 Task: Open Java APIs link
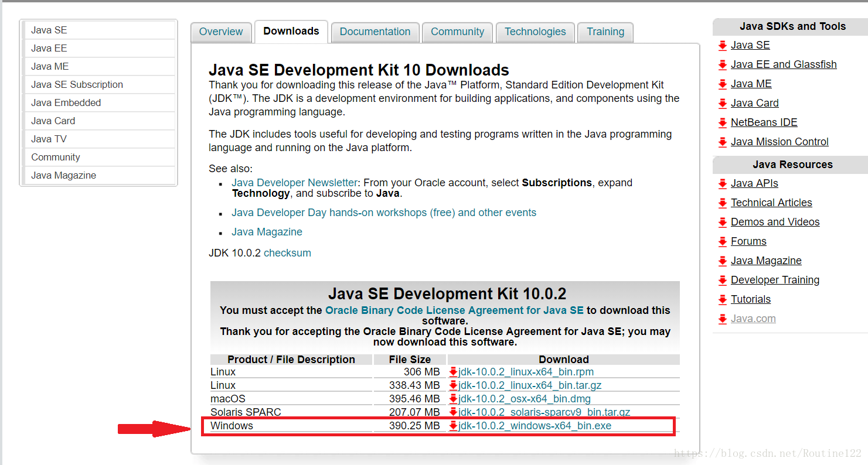(x=754, y=183)
